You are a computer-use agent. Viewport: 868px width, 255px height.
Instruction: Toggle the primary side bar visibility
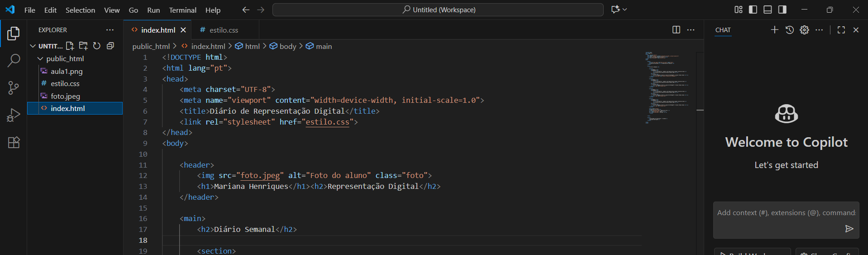(x=753, y=10)
